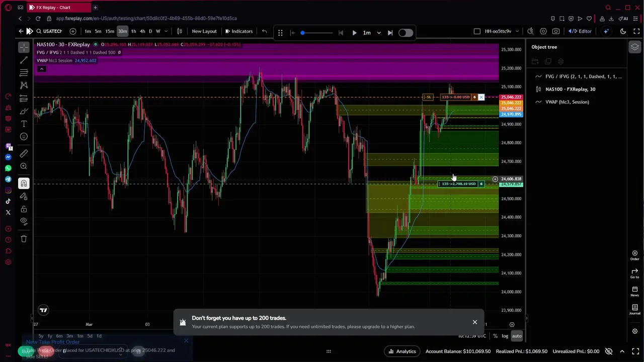Screen dimensions: 644x362
Task: Toggle the hidden balance eye icon
Action: tap(609, 351)
